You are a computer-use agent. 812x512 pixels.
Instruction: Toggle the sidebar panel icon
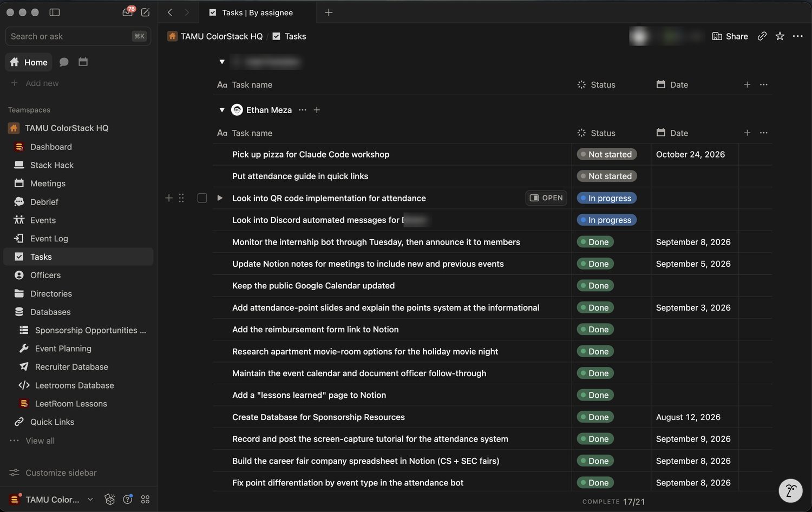tap(55, 12)
